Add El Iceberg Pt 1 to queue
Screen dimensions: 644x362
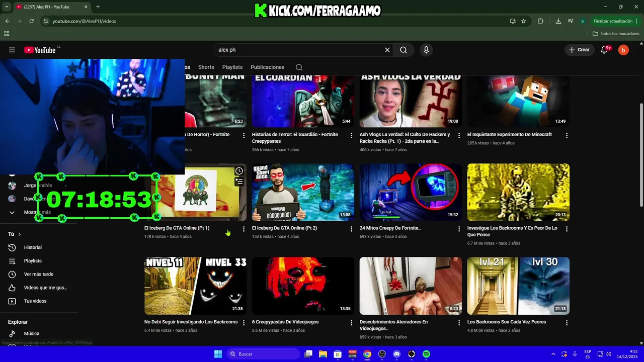tap(239, 182)
